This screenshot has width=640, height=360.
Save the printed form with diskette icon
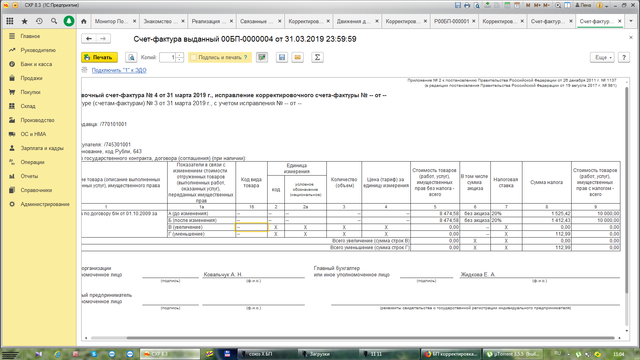[x=282, y=58]
